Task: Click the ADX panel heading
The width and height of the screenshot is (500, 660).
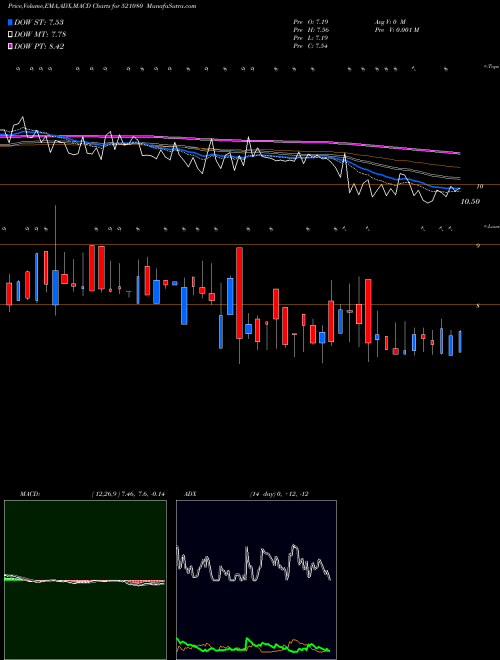Action: coord(190,494)
